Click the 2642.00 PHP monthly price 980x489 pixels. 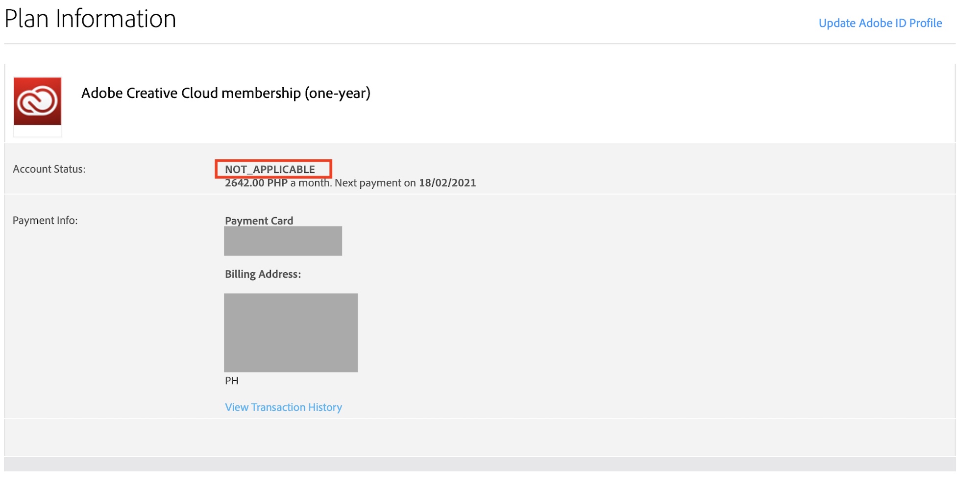point(256,183)
